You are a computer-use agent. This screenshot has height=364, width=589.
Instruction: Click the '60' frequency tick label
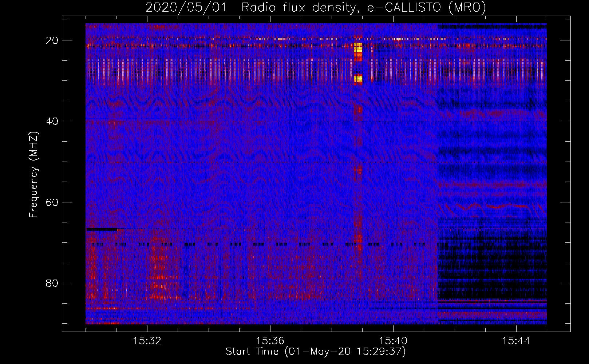tap(52, 202)
